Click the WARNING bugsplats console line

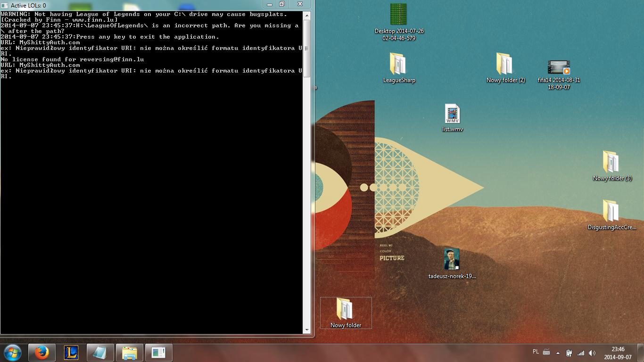tap(144, 14)
